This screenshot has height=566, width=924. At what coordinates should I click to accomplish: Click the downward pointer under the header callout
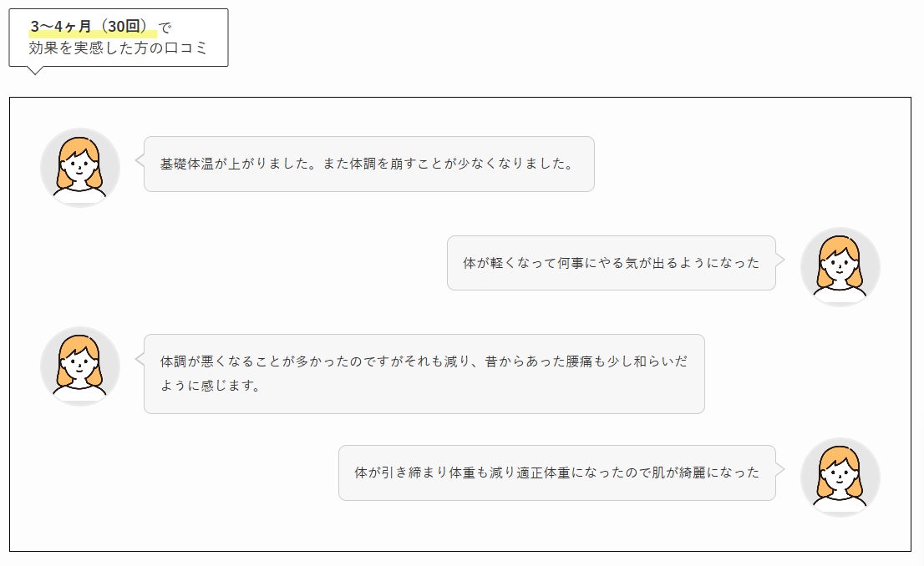pos(34,70)
